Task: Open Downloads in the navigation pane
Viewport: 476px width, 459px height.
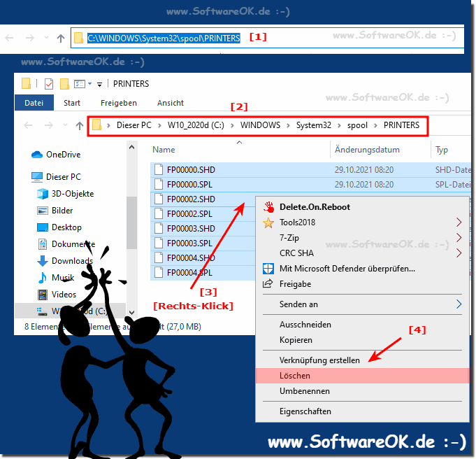Action: 65,261
